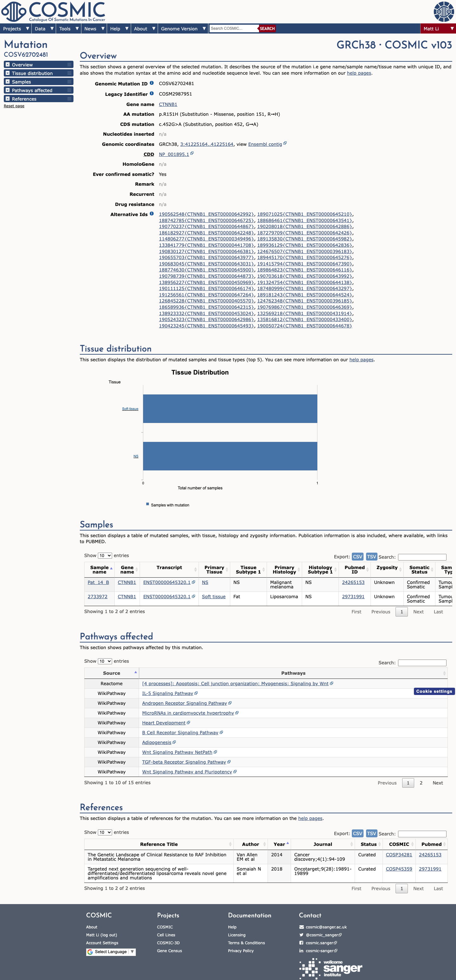456x980 pixels.
Task: Toggle the Pathways affected section box in the sidebar
Action: click(x=8, y=90)
